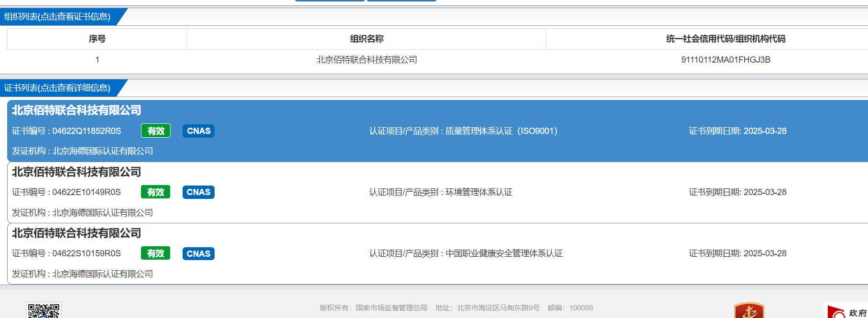The image size is (868, 318).
Task: Open the 组织列表 section header tab
Action: coord(58,17)
